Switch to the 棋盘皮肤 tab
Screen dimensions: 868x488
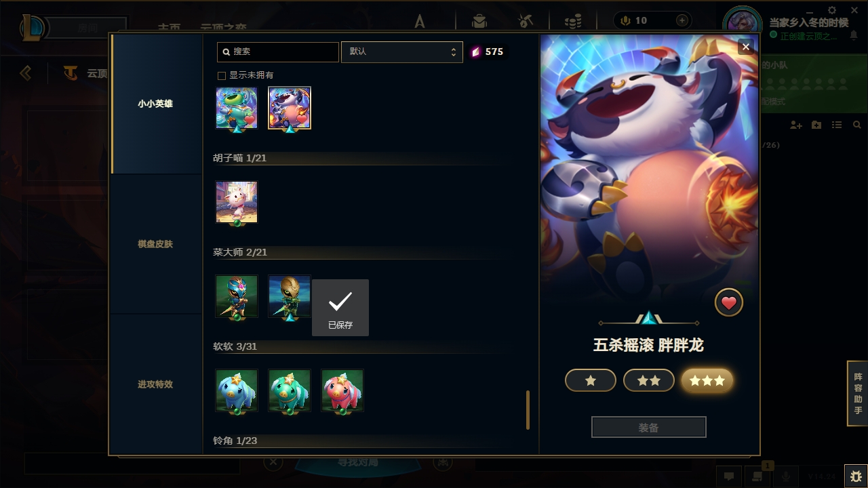click(155, 244)
